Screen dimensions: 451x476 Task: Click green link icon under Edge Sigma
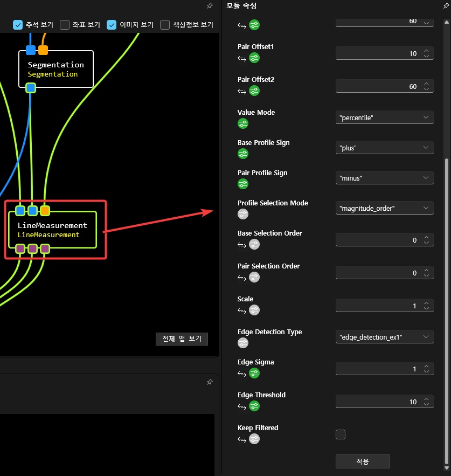[254, 374]
